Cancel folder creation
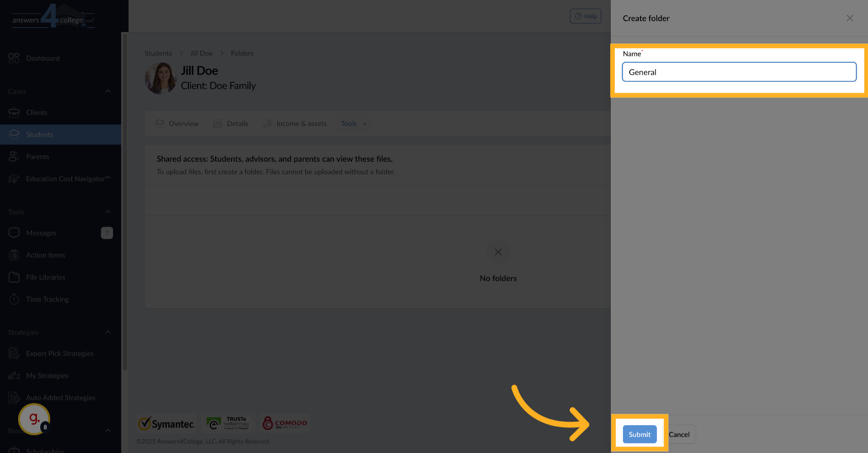 point(679,434)
